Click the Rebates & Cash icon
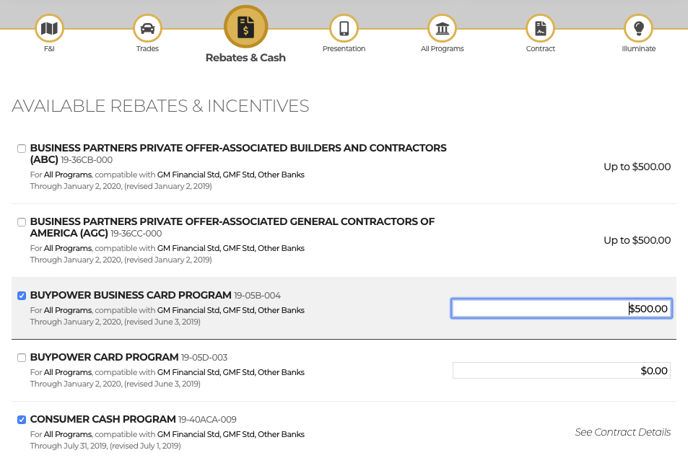Viewport: 688px width, 458px height. (246, 27)
